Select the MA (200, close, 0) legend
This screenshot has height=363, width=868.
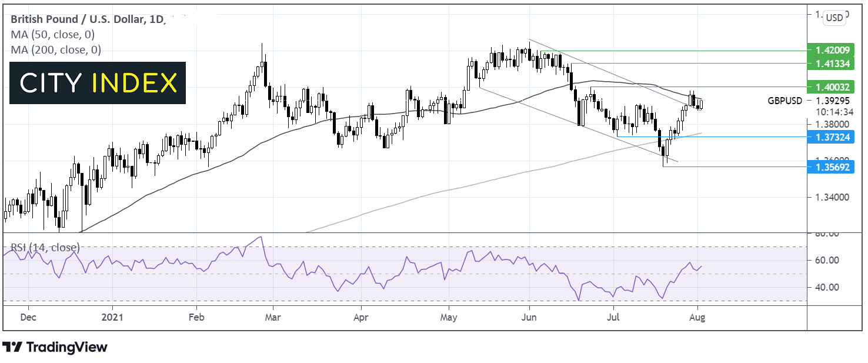(x=55, y=51)
